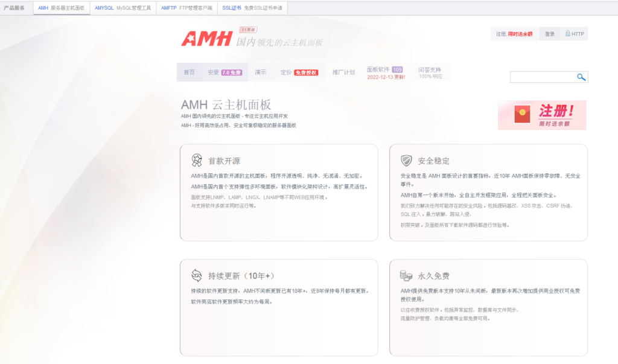Open the 面板软件 navigation item
Screen dimensions: 618x364
(x=378, y=69)
